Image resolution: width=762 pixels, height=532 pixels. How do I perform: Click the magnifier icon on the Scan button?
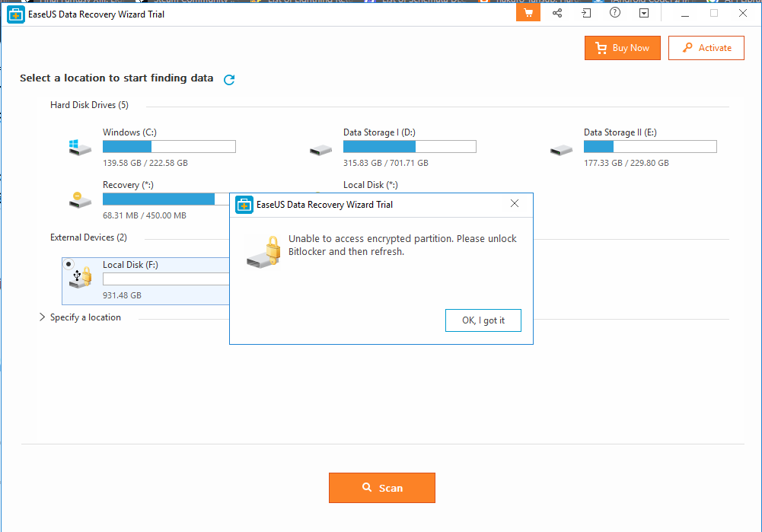tap(367, 487)
